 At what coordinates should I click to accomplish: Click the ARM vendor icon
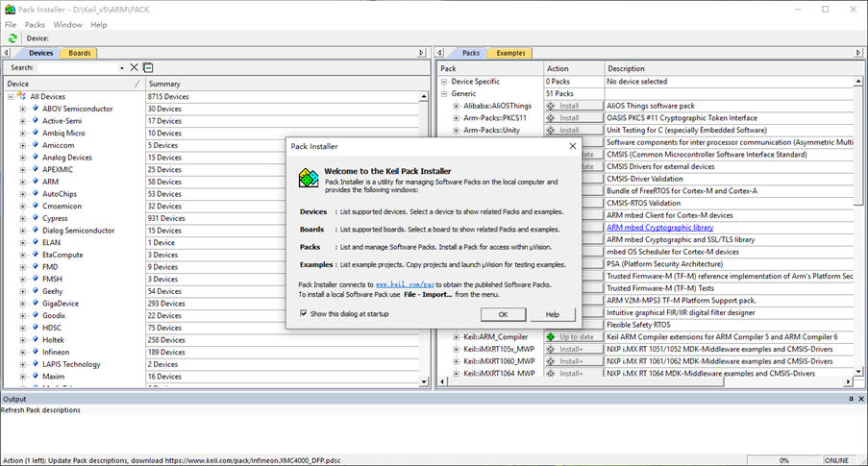[x=36, y=182]
